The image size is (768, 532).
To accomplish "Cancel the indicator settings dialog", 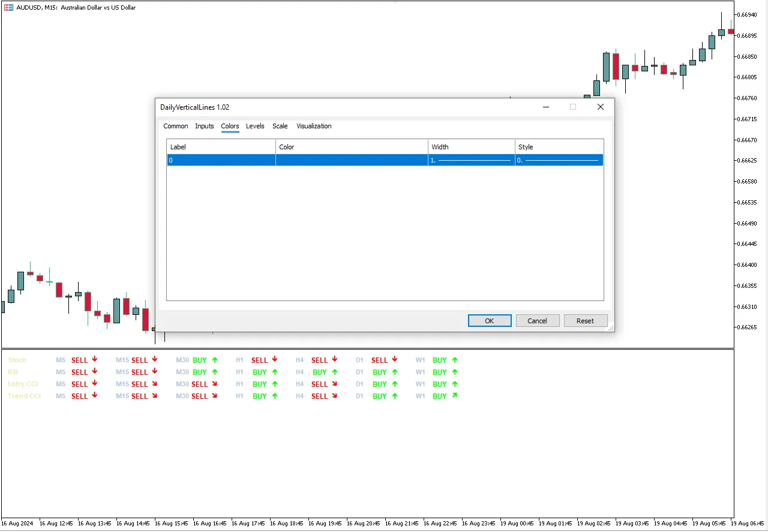I will click(537, 321).
